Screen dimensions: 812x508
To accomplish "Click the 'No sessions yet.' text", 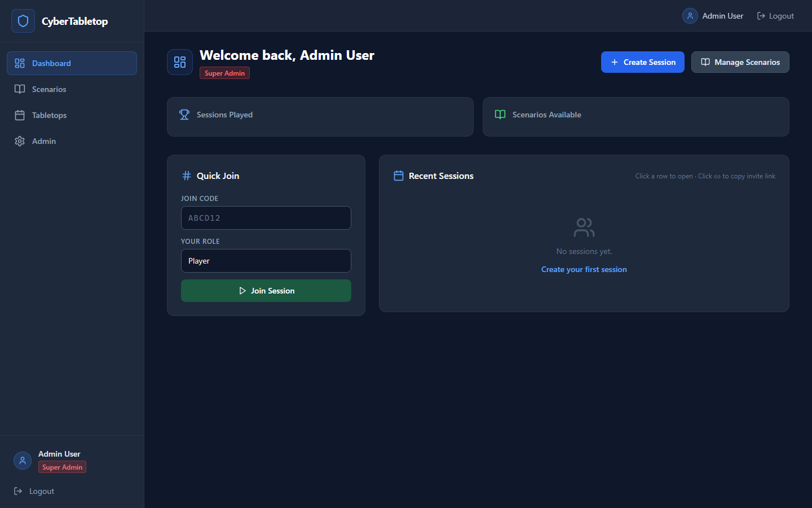I will (x=584, y=251).
